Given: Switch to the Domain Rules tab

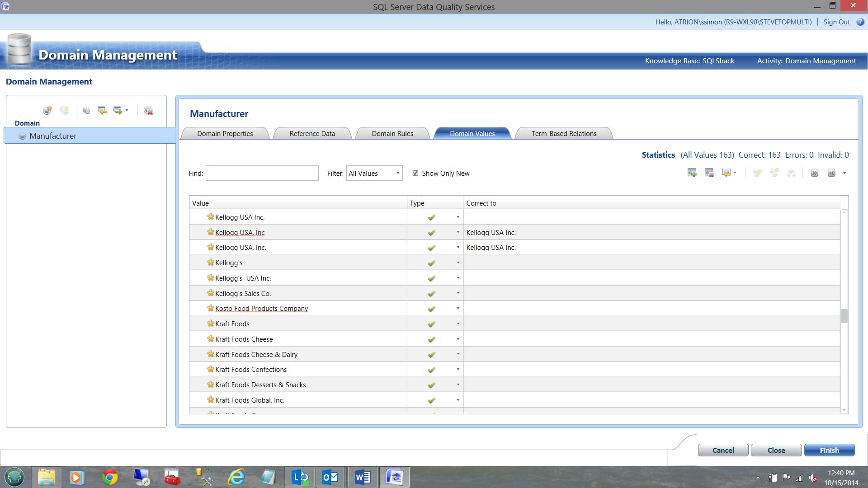Looking at the screenshot, I should (392, 134).
